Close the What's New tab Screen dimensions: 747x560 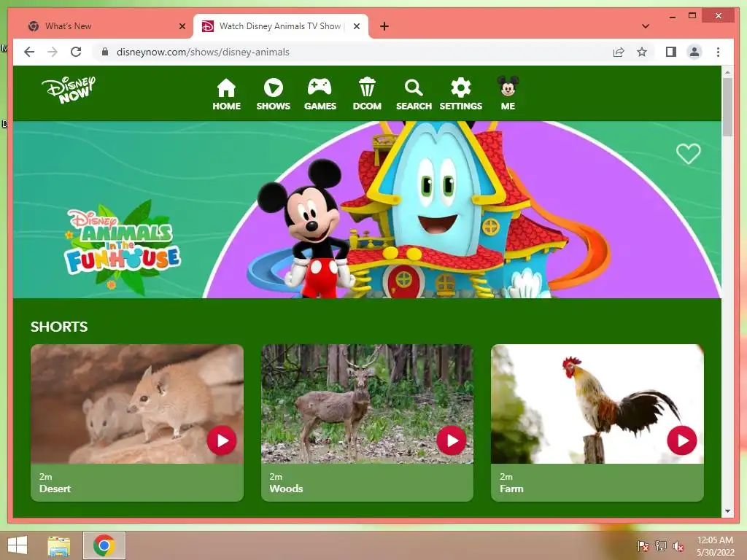point(182,26)
